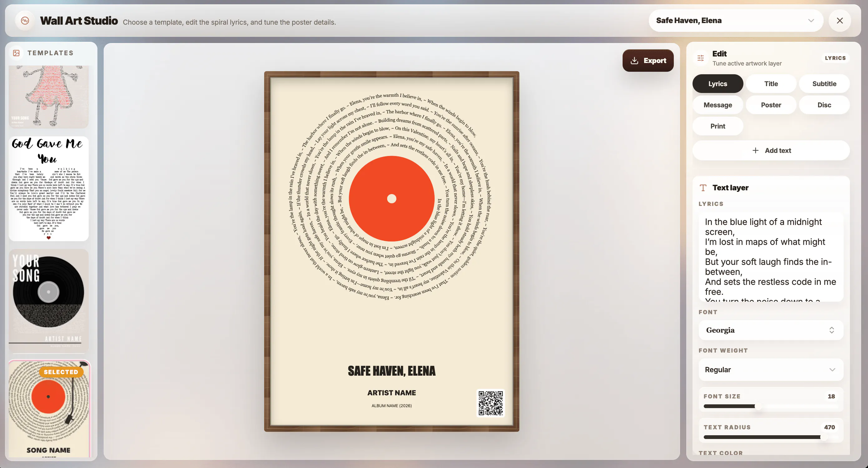This screenshot has height=468, width=868.
Task: Select the black vinyl Your Song template
Action: [48, 301]
